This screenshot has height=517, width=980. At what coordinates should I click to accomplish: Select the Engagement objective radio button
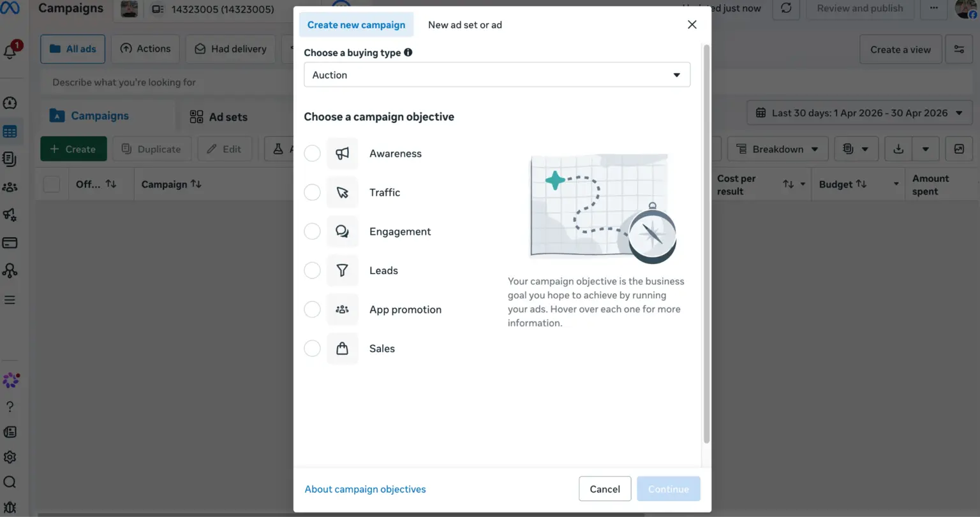click(x=312, y=231)
